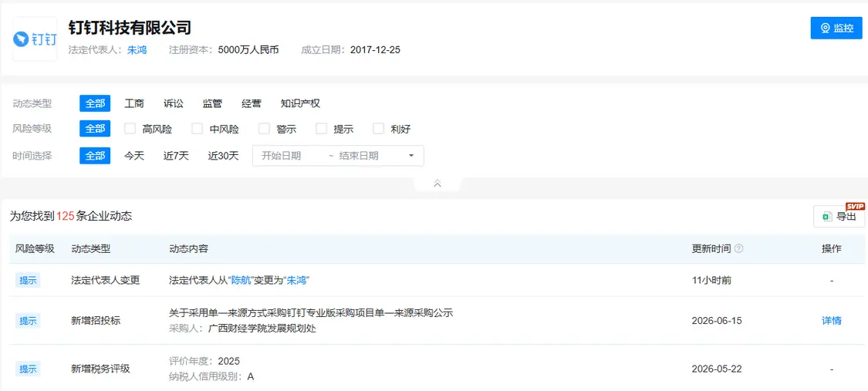Click 动态内容 column header
This screenshot has width=868, height=391.
(189, 249)
